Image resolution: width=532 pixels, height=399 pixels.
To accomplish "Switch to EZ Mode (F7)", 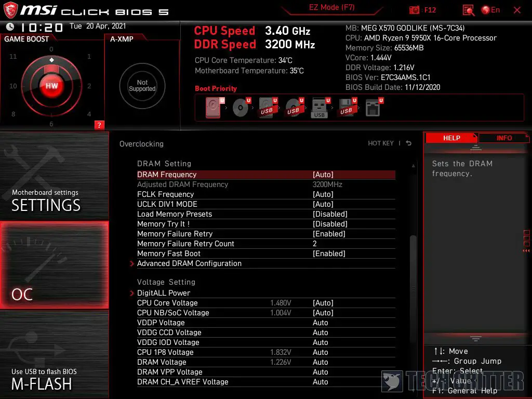I will [x=331, y=7].
